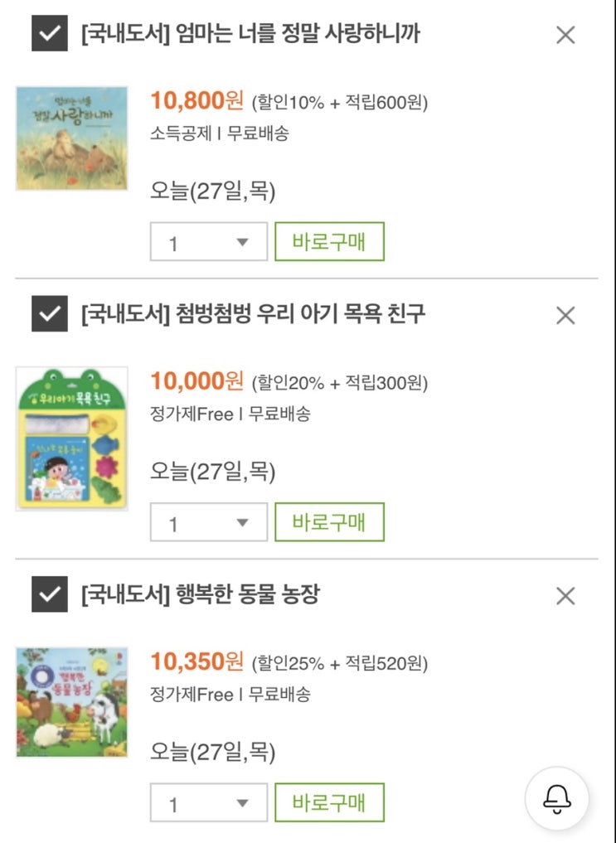Deselect the 행복한 동물 농장 checkbox
Viewport: 616px width, 843px height.
tap(49, 594)
